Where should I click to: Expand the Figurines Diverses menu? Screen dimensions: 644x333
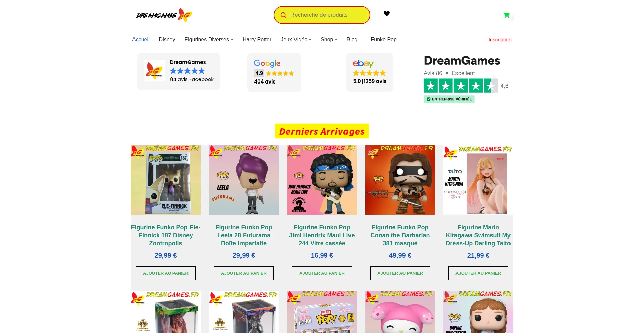point(209,40)
